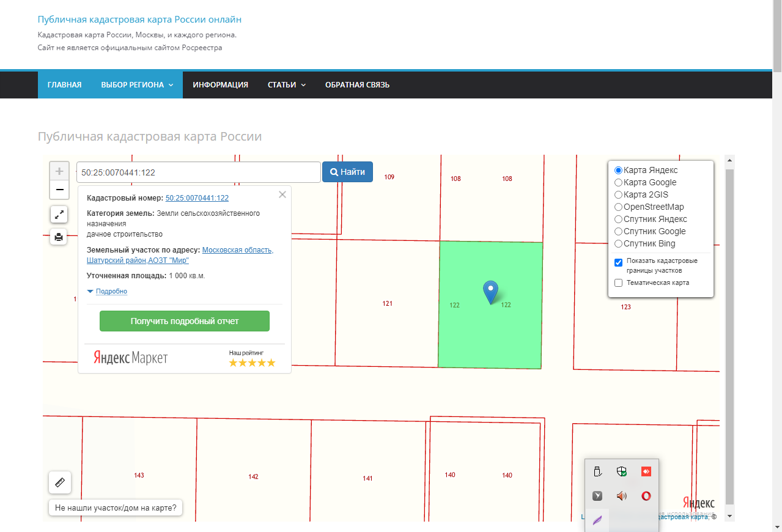This screenshot has width=782, height=532.
Task: Click parcel label 123 on map
Action: click(x=625, y=307)
